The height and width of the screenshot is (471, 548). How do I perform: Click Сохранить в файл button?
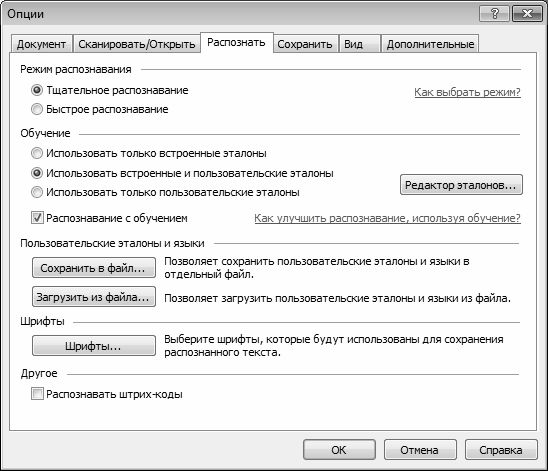pos(94,268)
